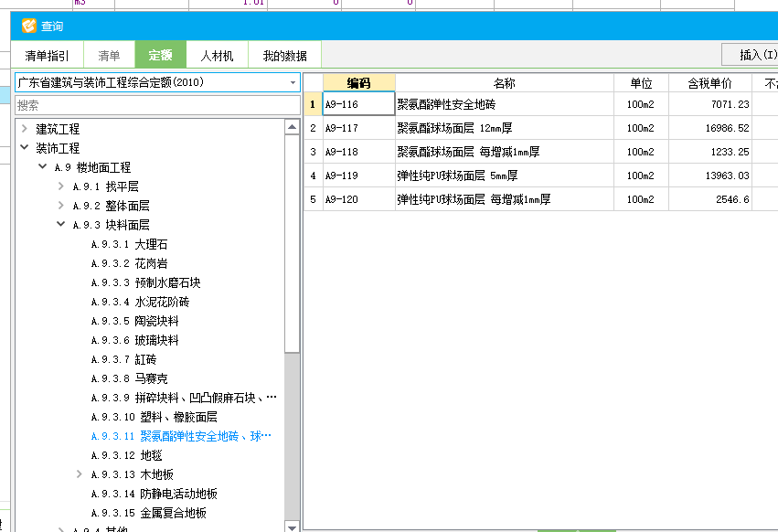Select A.9.3.2 花岗岩 in tree
This screenshot has height=532, width=778.
pos(130,263)
